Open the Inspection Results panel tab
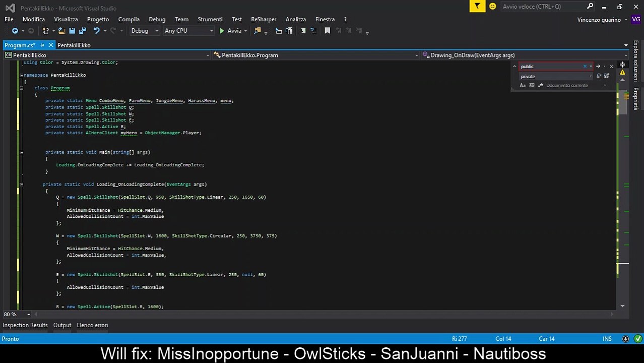644x363 pixels. coord(25,325)
